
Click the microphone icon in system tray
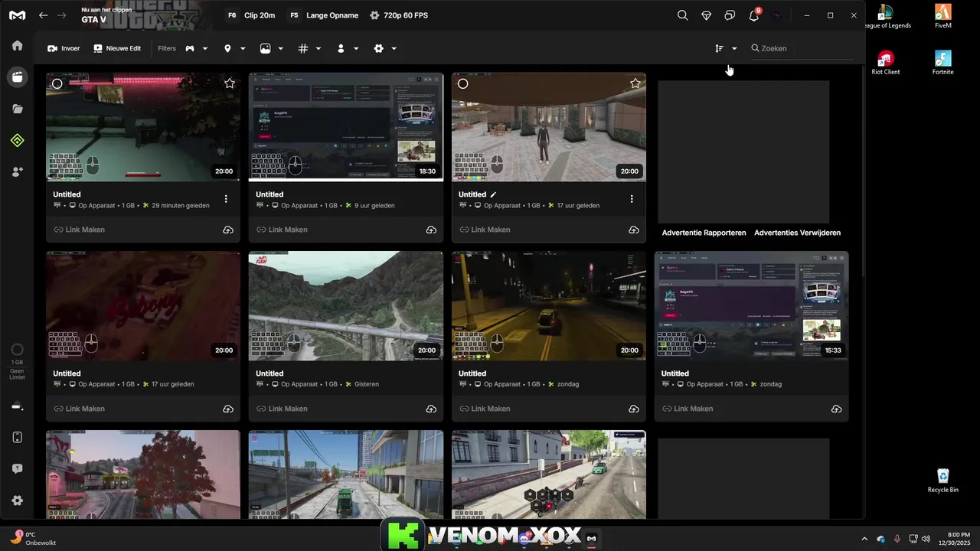(x=897, y=539)
